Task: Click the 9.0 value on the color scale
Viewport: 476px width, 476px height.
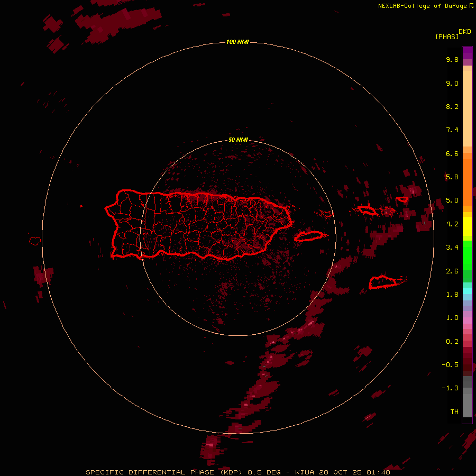Action: click(x=452, y=83)
